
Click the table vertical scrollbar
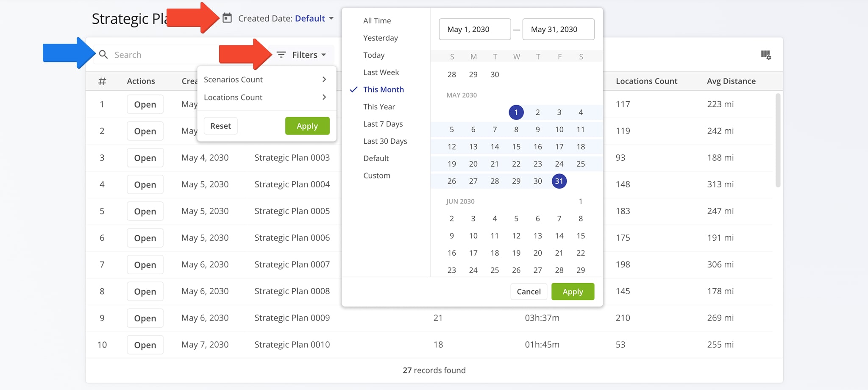point(778,140)
